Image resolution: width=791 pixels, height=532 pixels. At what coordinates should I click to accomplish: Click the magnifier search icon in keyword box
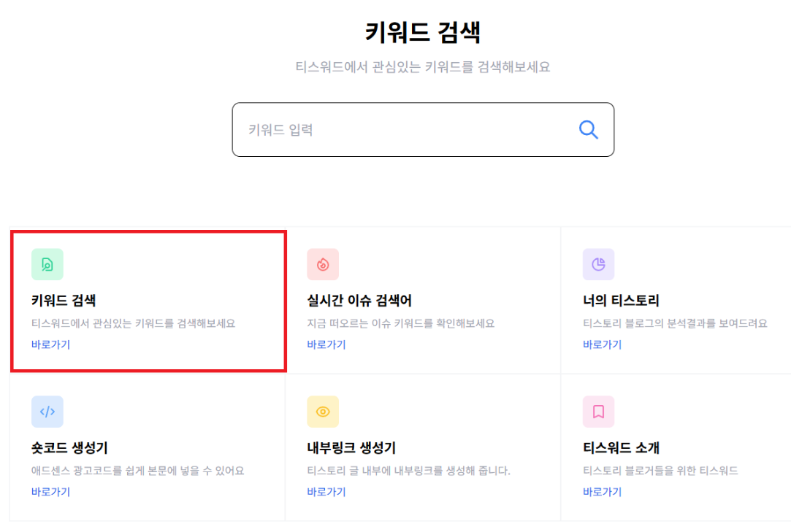click(588, 130)
